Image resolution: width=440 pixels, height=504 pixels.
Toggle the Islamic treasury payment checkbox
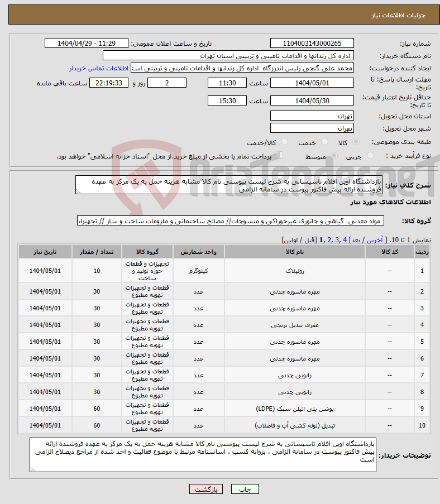tap(280, 155)
